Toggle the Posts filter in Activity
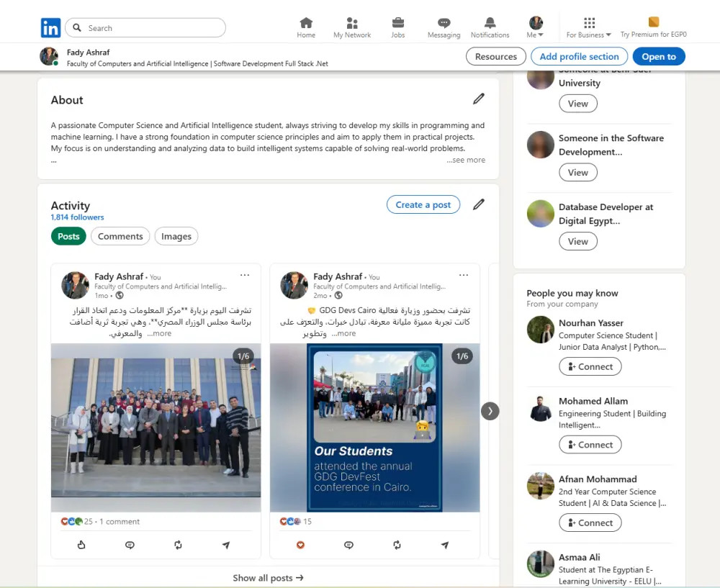This screenshot has height=588, width=720. (x=68, y=236)
